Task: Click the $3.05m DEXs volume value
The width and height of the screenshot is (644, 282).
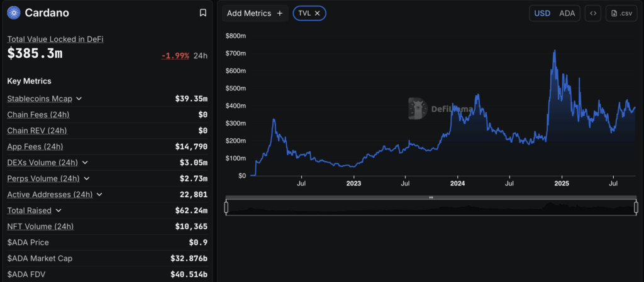Action: coord(194,163)
